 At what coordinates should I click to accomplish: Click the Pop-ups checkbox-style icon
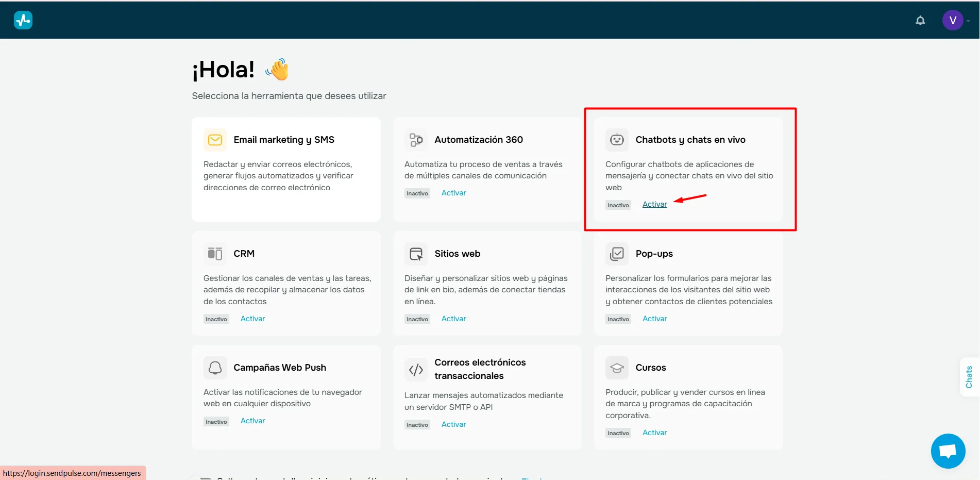[x=617, y=254]
